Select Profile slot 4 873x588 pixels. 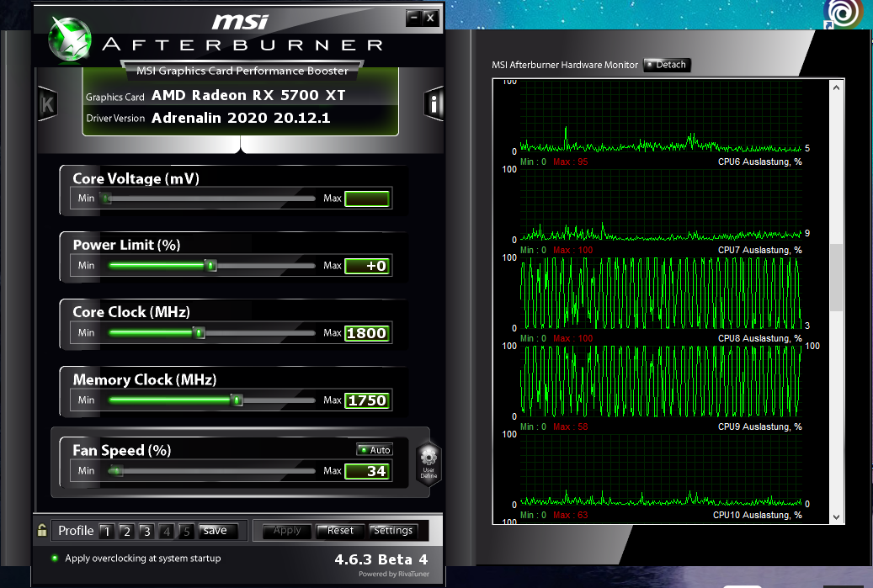[167, 532]
